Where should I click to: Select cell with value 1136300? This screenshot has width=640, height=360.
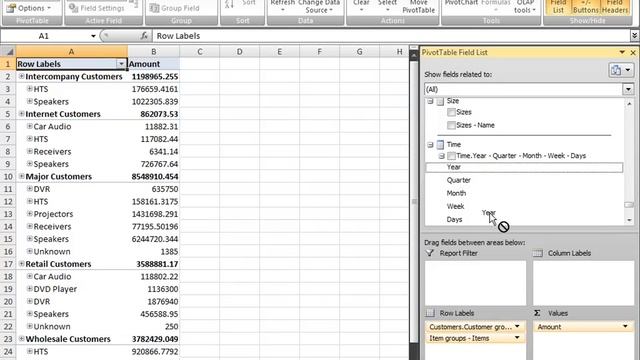pyautogui.click(x=153, y=289)
